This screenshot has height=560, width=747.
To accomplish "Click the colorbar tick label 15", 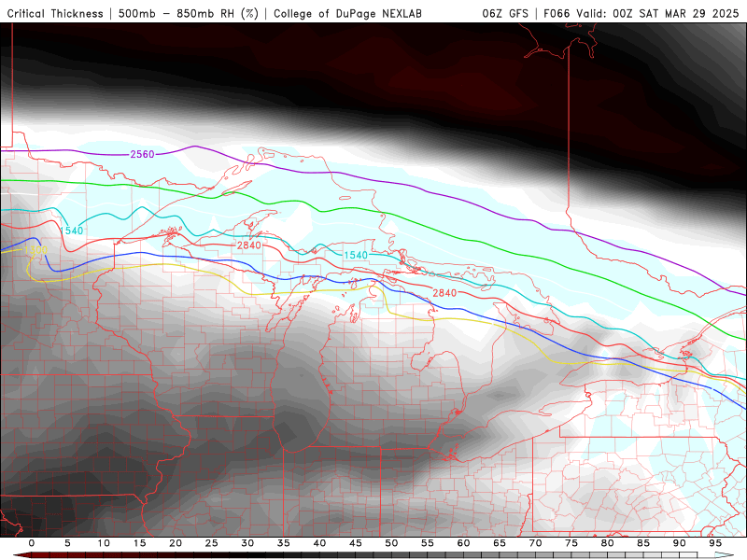I will pyautogui.click(x=139, y=543).
